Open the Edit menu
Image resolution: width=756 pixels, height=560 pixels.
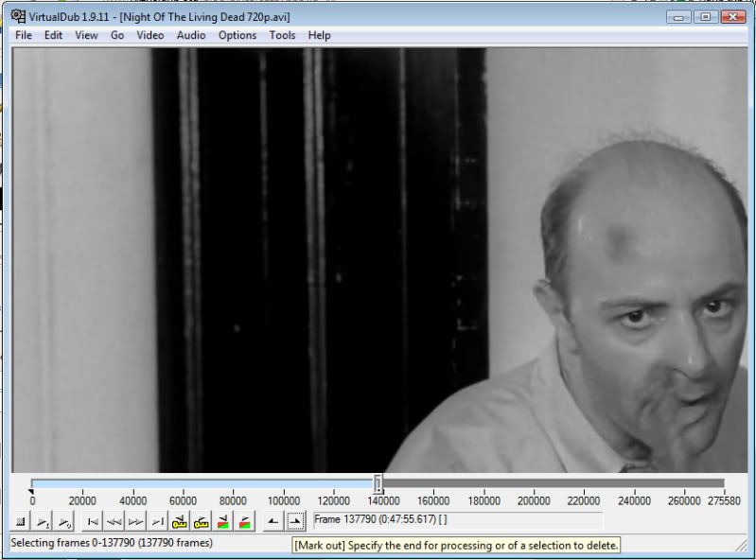[x=53, y=35]
